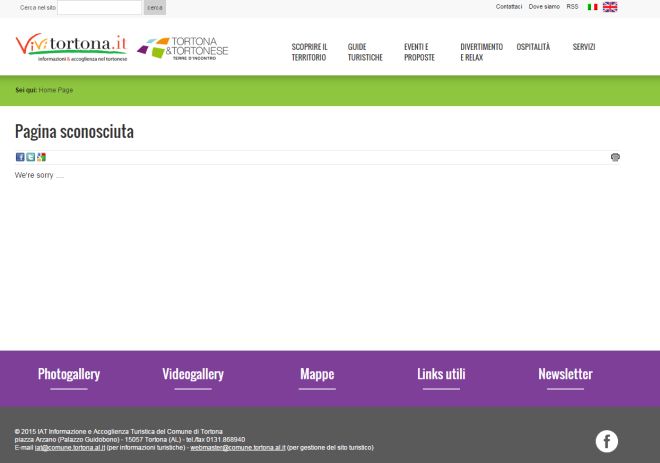The height and width of the screenshot is (463, 660).
Task: Click the webmaster@comune.tortona.al.it email link
Action: (238, 447)
